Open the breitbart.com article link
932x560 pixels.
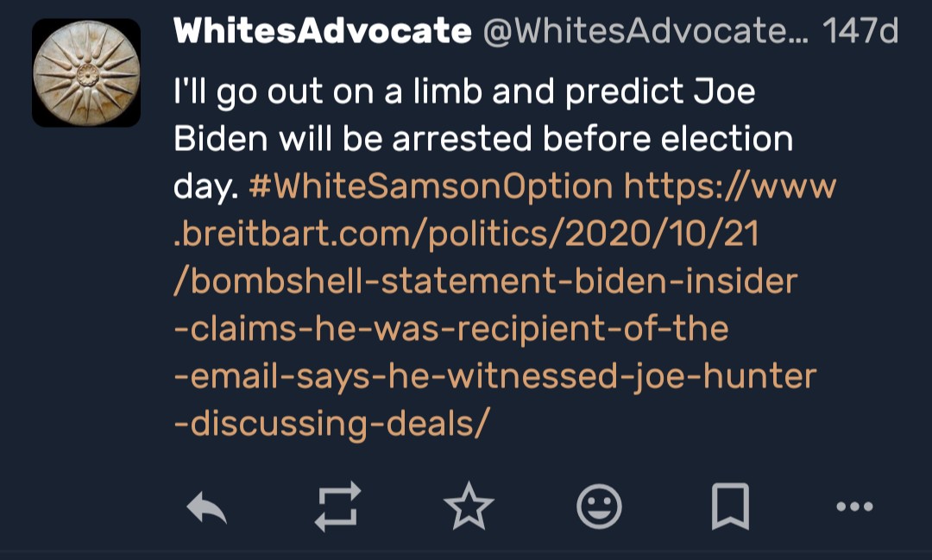coord(466,234)
